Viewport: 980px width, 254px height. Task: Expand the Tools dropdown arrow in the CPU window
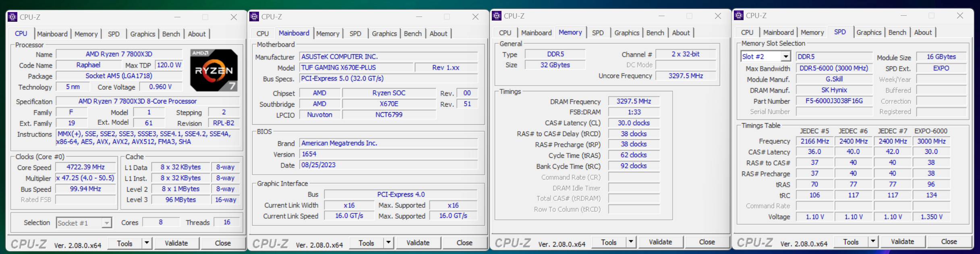click(147, 243)
